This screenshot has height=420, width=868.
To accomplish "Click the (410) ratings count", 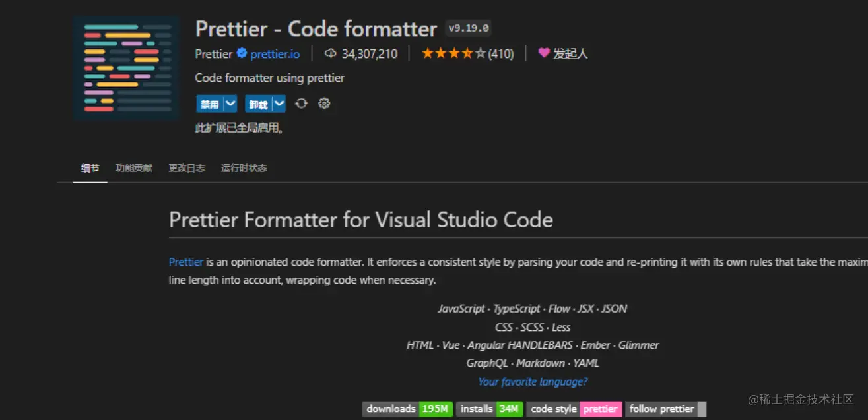I will point(501,54).
